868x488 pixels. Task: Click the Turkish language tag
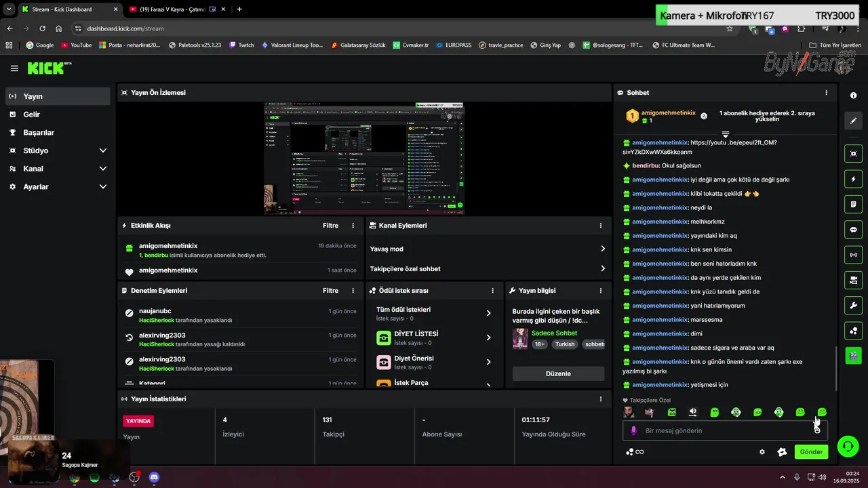coord(564,344)
